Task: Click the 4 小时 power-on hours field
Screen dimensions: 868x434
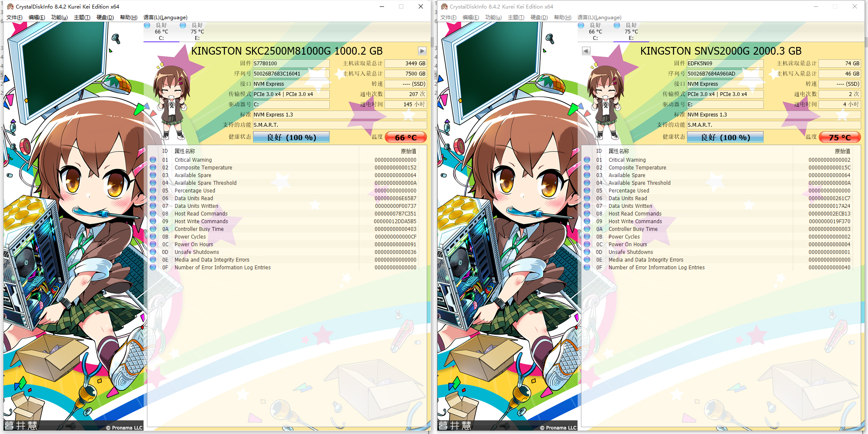Action: point(840,105)
